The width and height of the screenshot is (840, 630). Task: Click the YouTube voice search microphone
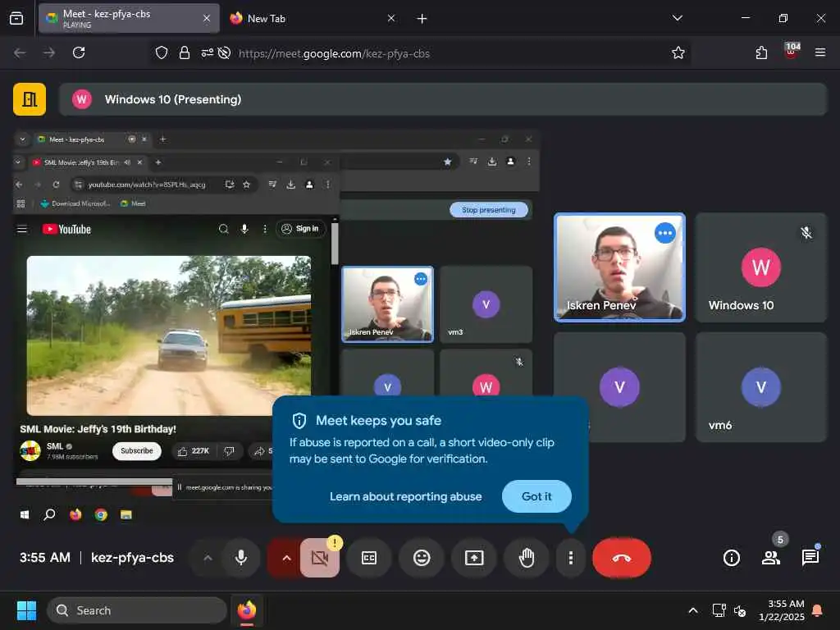coord(244,229)
